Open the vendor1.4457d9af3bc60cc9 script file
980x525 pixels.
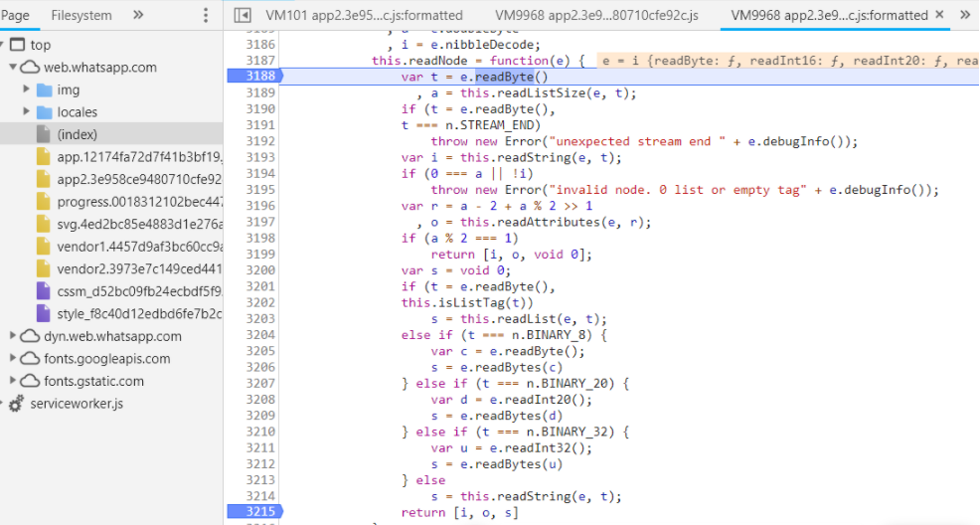(x=139, y=247)
